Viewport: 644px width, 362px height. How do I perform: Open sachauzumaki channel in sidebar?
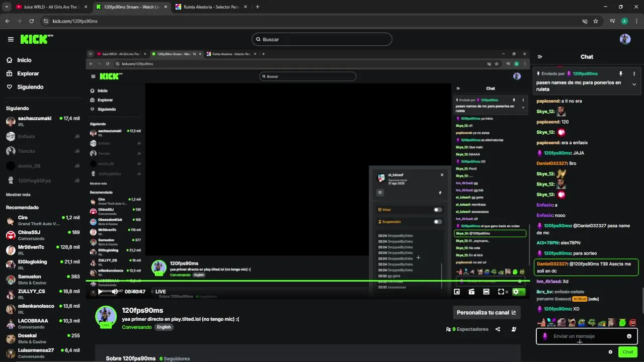(x=43, y=121)
